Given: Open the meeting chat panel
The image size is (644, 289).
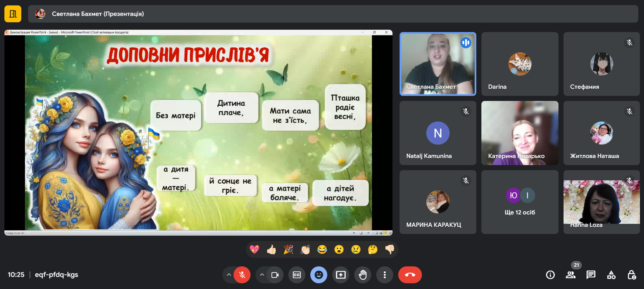Looking at the screenshot, I should 591,275.
